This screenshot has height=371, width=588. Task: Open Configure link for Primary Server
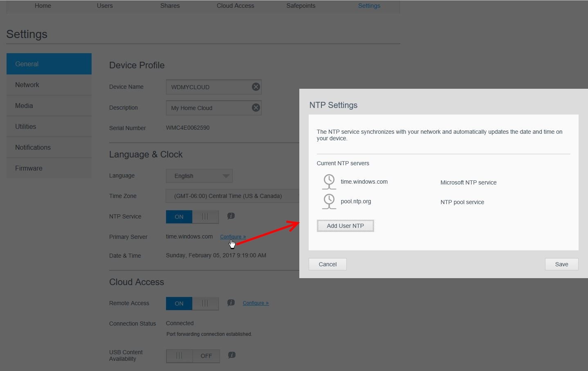pyautogui.click(x=233, y=236)
